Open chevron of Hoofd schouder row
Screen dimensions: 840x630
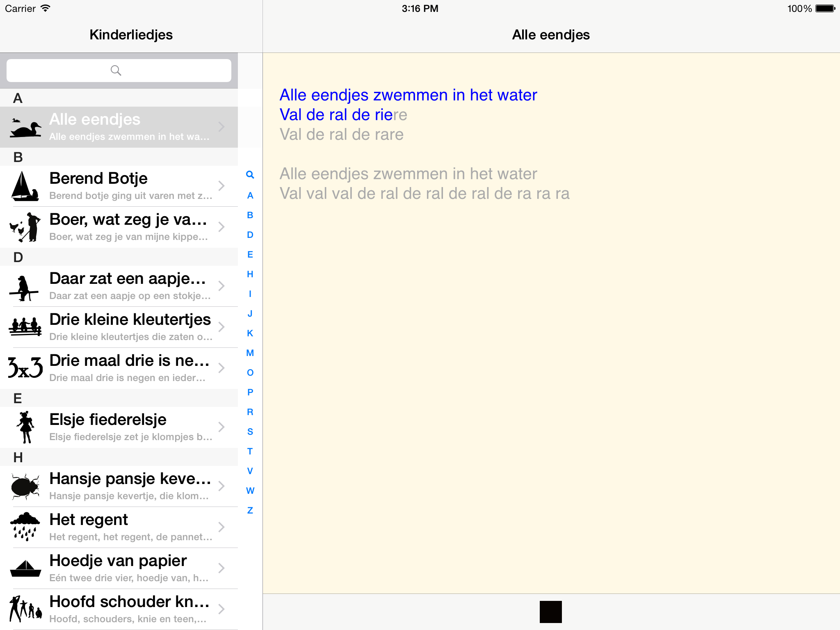point(221,609)
